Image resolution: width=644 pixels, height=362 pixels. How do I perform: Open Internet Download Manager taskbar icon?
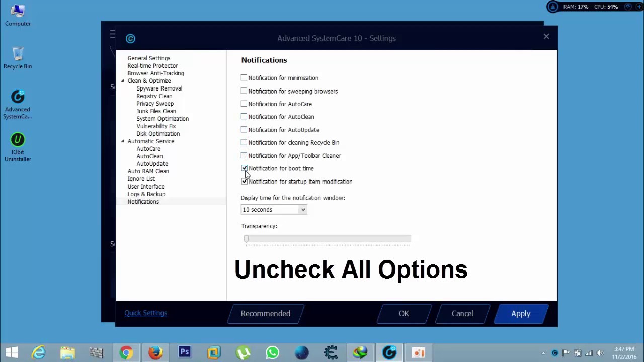(x=360, y=353)
